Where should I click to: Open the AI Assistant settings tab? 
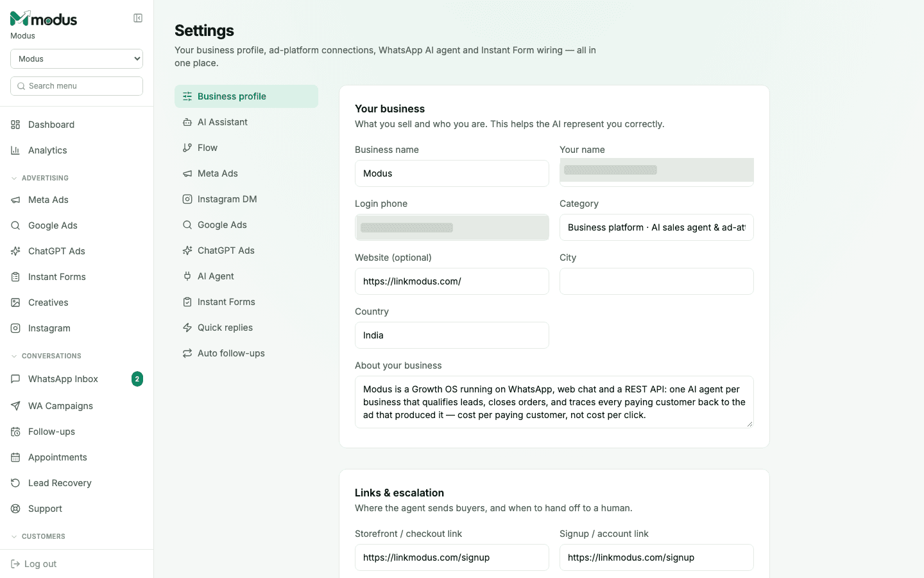click(246, 122)
